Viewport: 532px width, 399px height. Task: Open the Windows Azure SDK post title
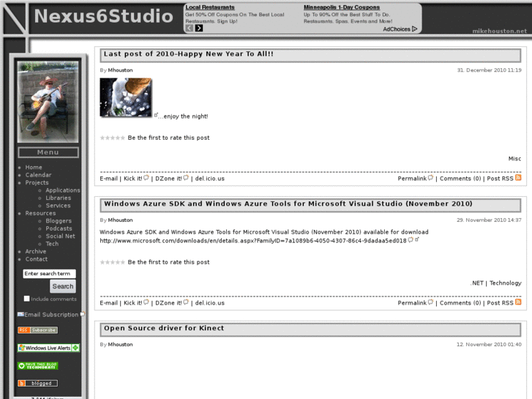coord(288,204)
